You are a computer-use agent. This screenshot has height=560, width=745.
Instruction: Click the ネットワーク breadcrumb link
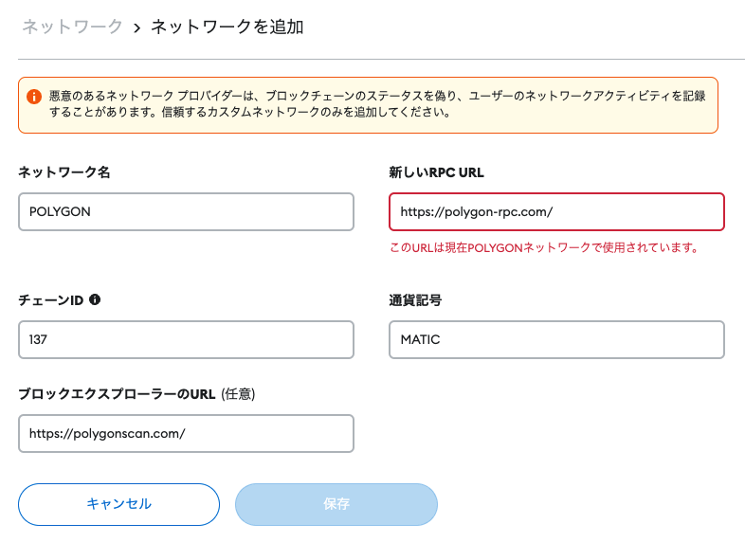pos(72,27)
